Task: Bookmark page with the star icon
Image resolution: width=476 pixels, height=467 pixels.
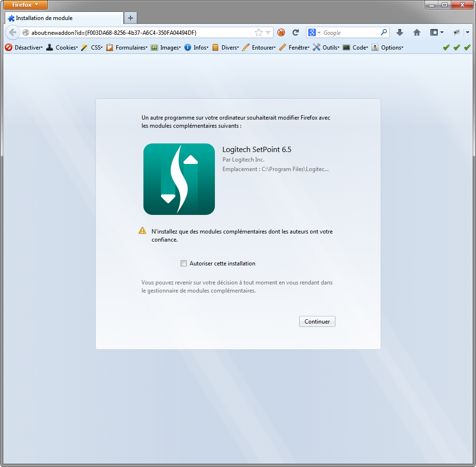Action: (259, 32)
